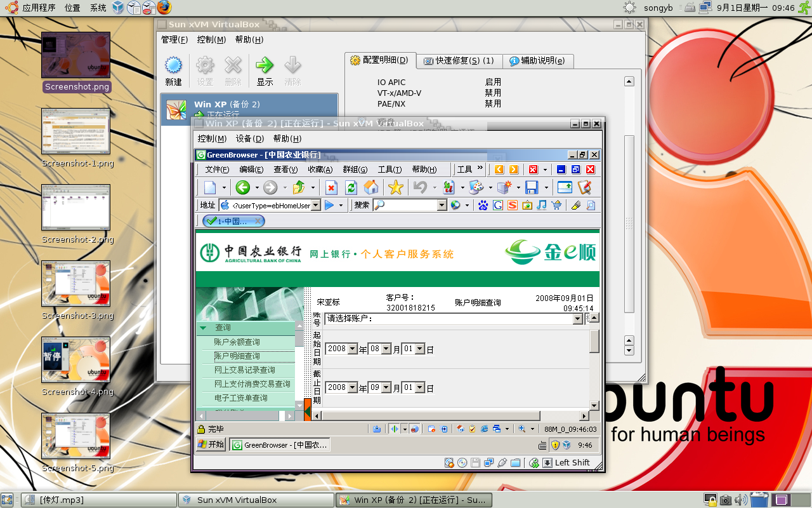812x508 pixels.
Task: Select the 1-中国 browser tab
Action: 233,221
